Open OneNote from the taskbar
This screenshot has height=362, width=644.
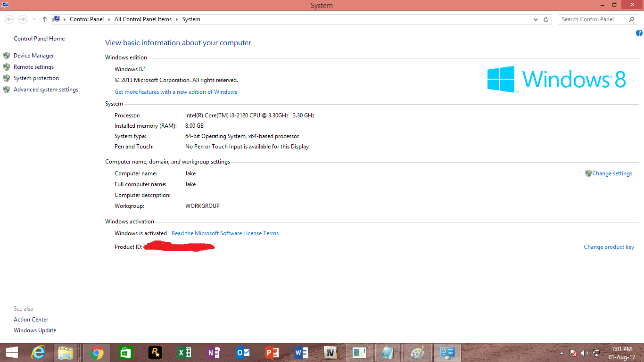click(214, 353)
